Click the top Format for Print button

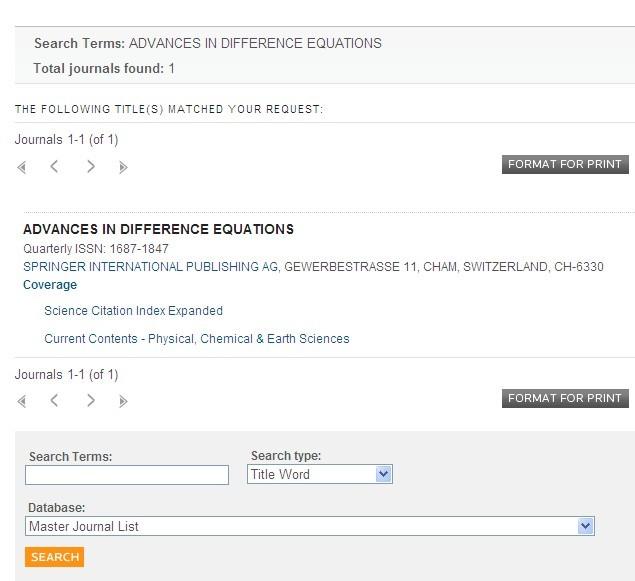coord(565,164)
